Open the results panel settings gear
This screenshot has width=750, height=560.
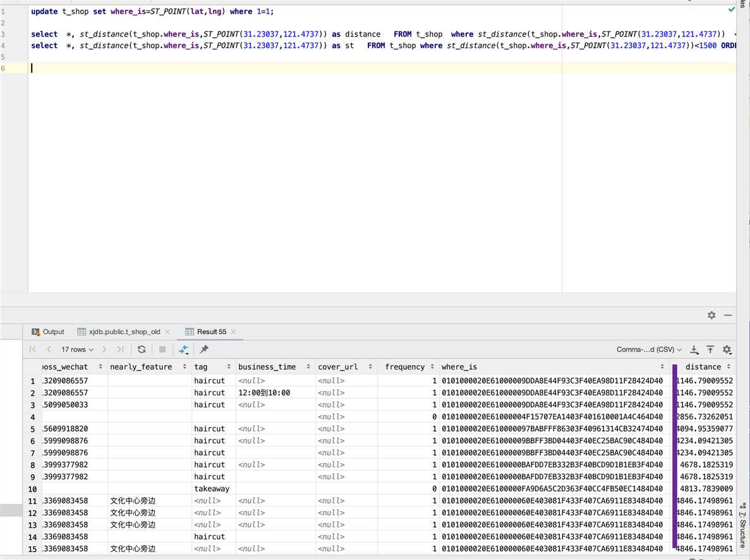point(711,315)
